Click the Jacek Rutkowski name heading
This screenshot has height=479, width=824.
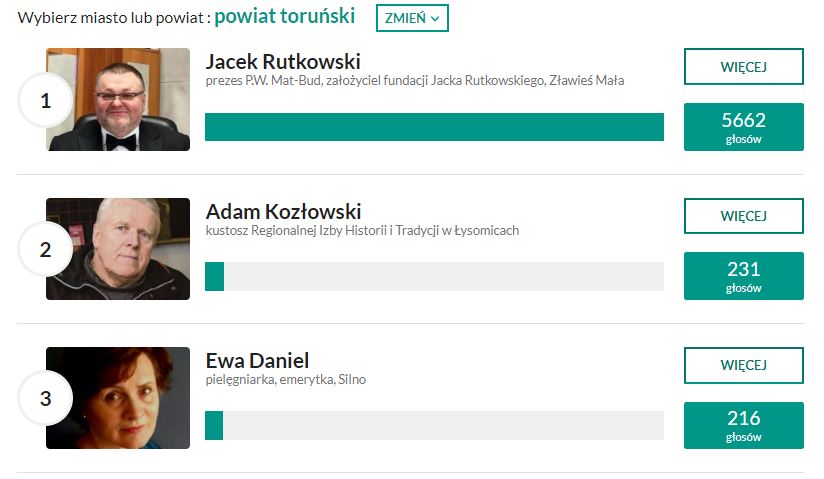(x=283, y=62)
